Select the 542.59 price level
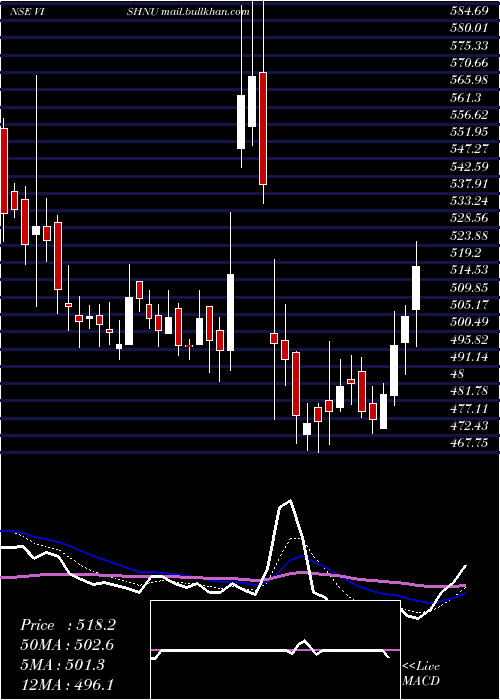Screen dimensions: 500x700 pos(468,167)
